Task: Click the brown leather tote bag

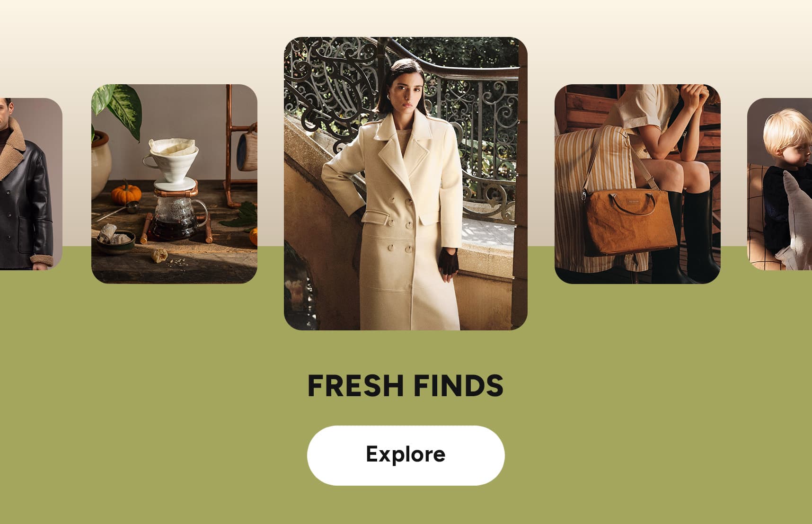Action: click(x=630, y=222)
